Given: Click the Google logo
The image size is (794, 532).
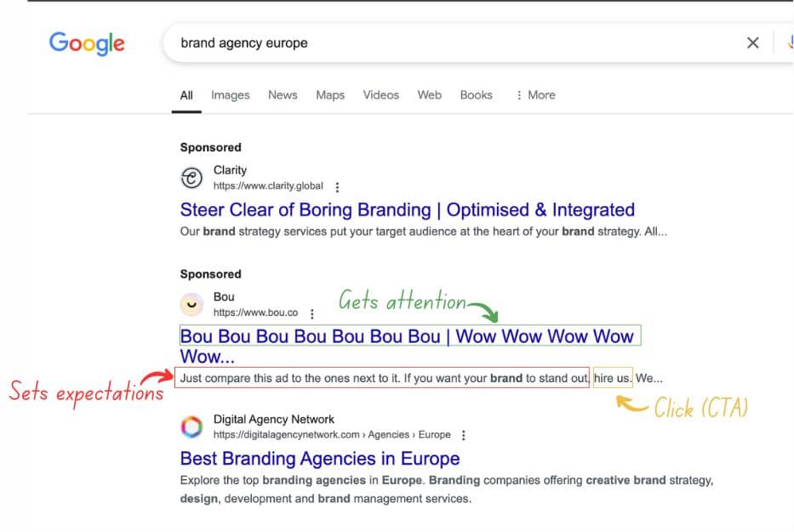Looking at the screenshot, I should tap(87, 43).
